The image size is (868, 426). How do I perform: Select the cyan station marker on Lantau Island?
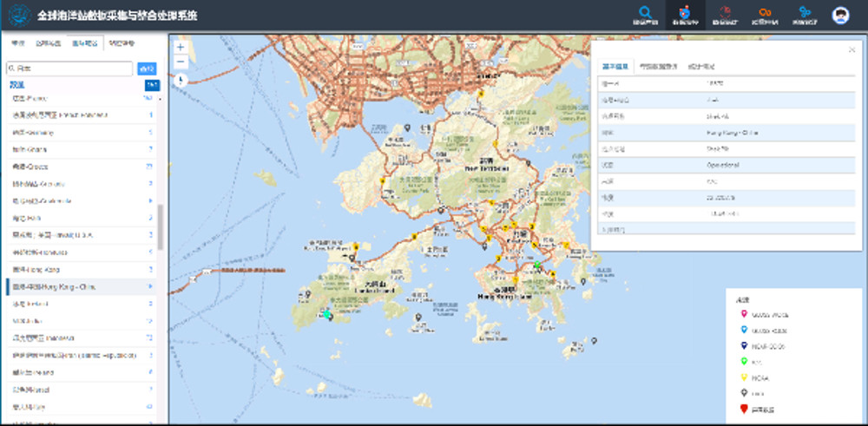pyautogui.click(x=326, y=314)
